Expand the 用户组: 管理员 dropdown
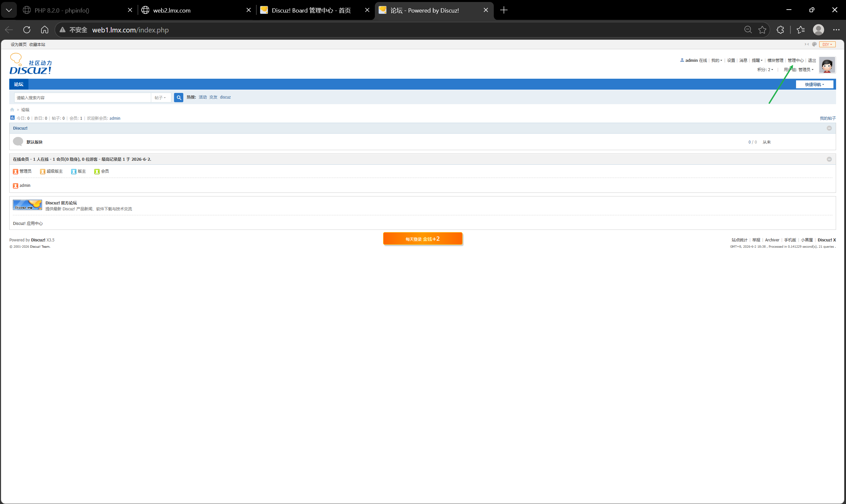Viewport: 846px width, 504px height. 799,70
